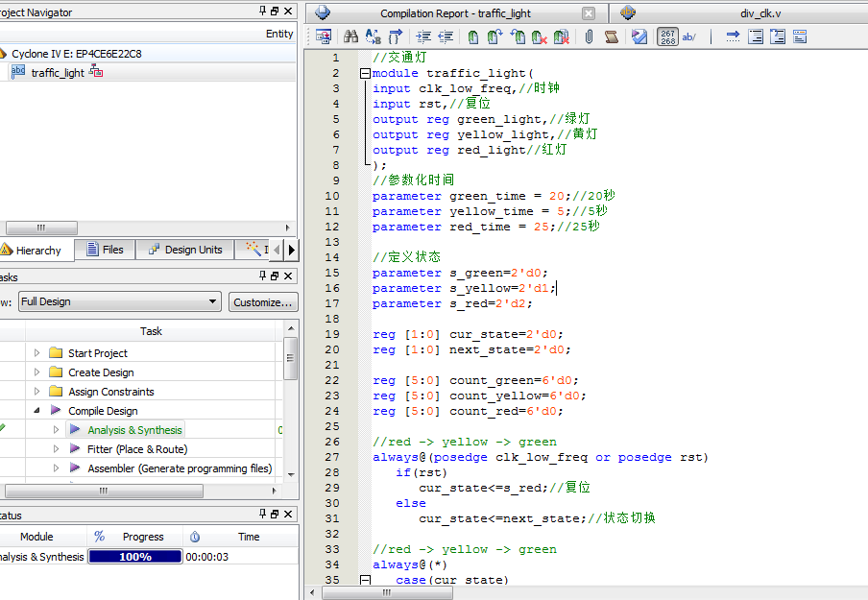Click the 100% Analysis & Synthesis progress bar
The width and height of the screenshot is (868, 600).
pos(135,556)
